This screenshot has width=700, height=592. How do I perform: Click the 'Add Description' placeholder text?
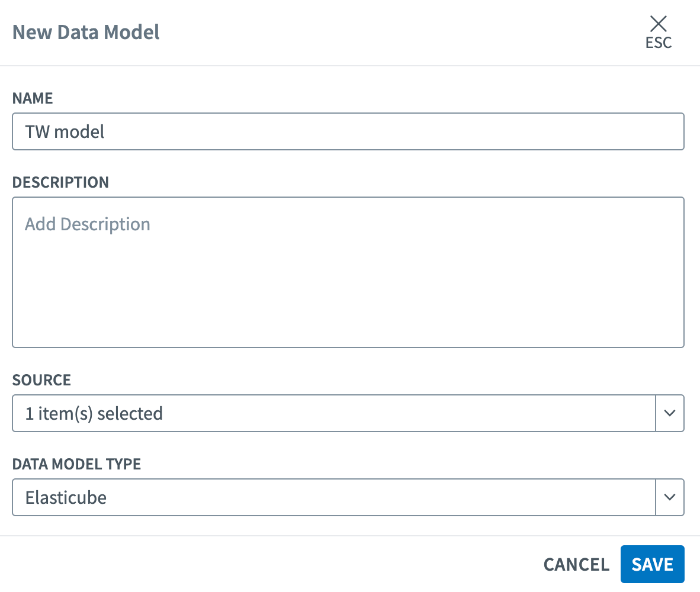88,224
